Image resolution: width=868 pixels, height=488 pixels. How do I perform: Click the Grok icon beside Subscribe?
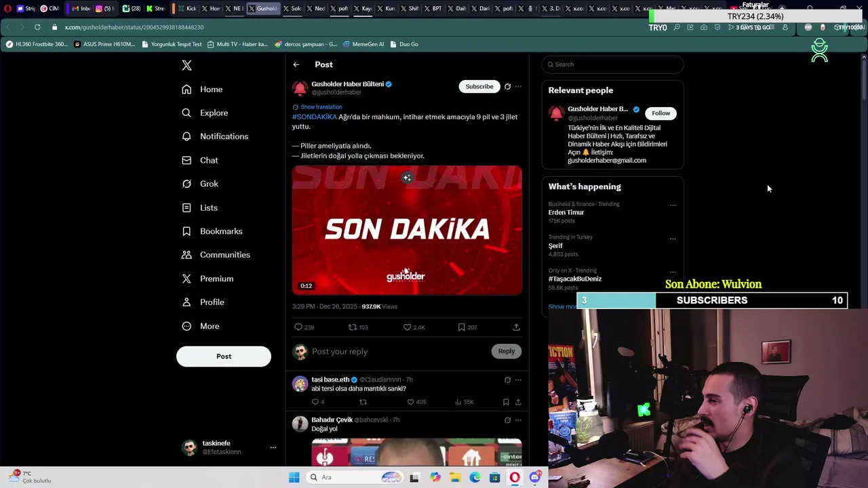(507, 87)
